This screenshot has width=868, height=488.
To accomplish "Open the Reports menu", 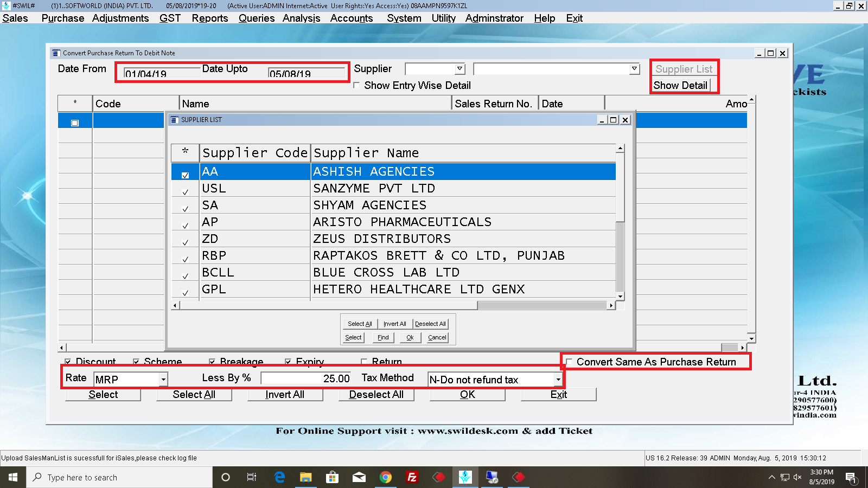I will click(x=210, y=18).
